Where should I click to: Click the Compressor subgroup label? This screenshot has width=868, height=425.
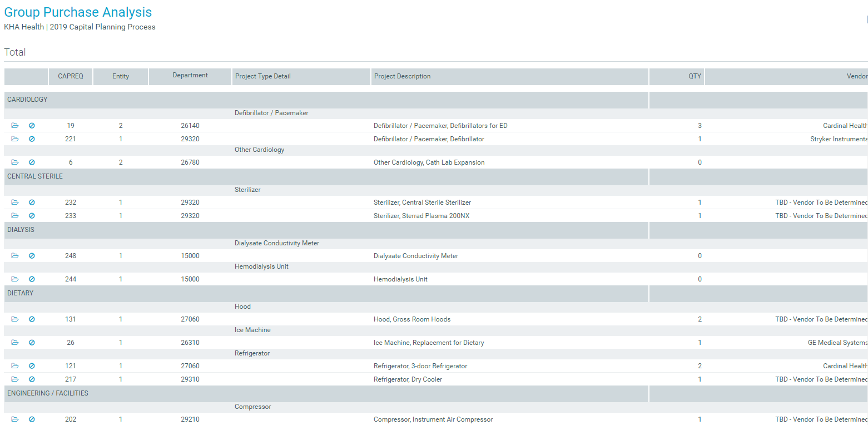tap(253, 407)
